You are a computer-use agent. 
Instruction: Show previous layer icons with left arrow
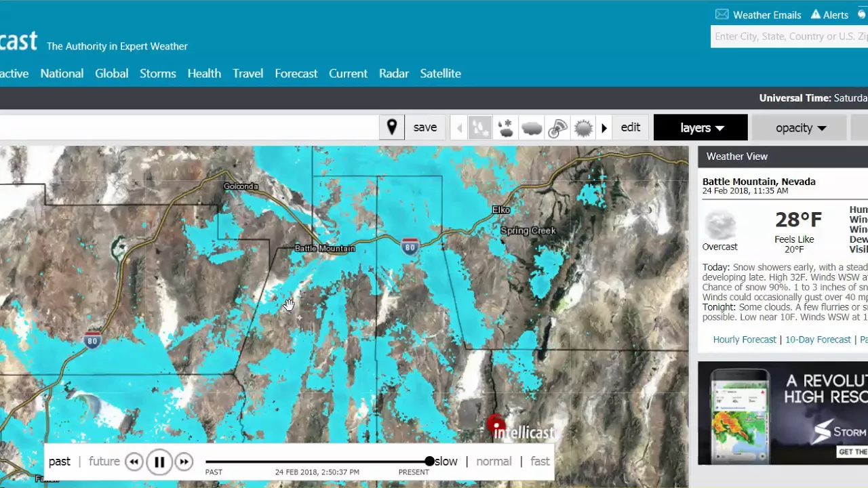point(459,128)
